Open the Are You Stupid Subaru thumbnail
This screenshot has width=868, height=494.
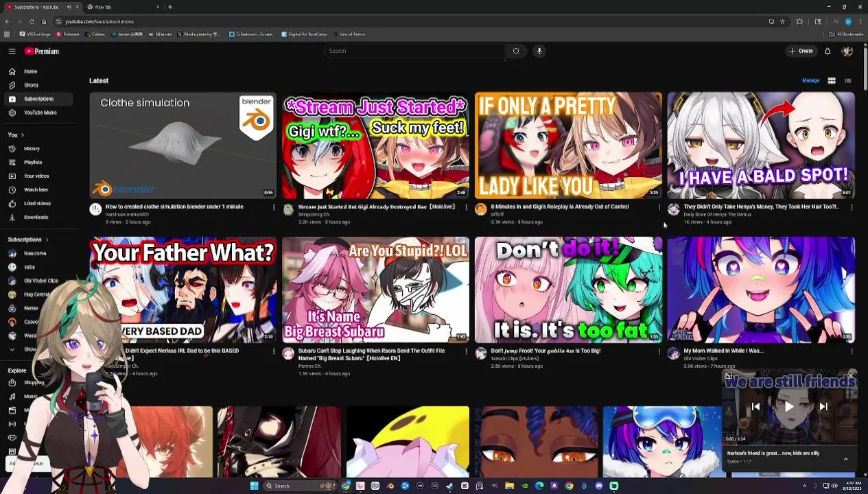pyautogui.click(x=375, y=290)
